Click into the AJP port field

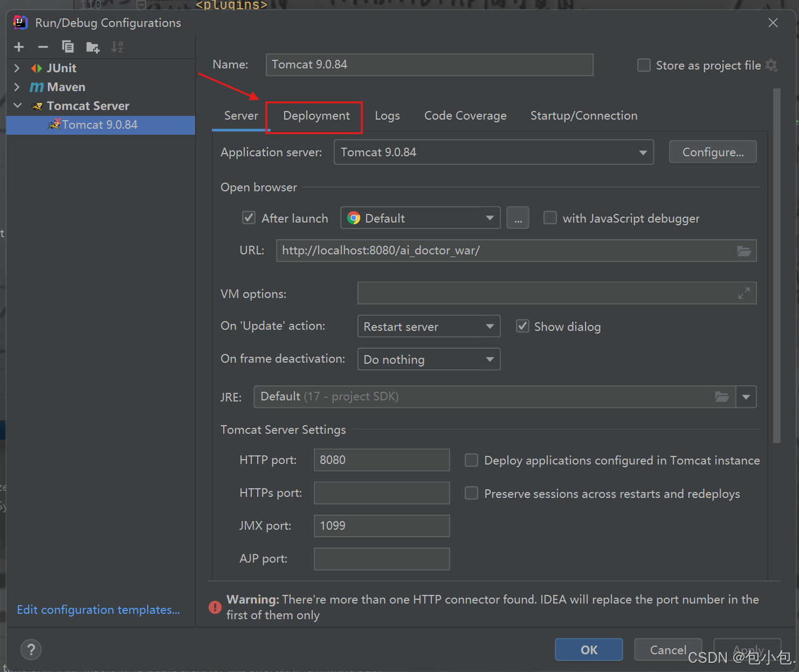point(382,559)
